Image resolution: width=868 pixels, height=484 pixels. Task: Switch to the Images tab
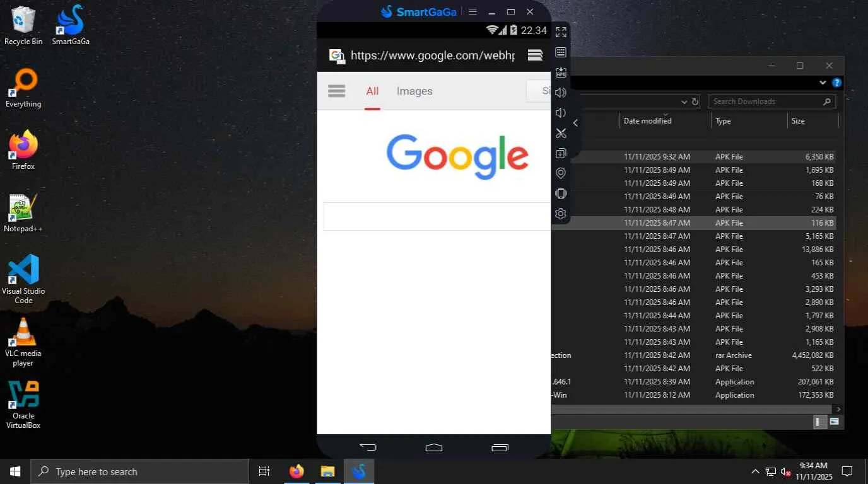414,91
